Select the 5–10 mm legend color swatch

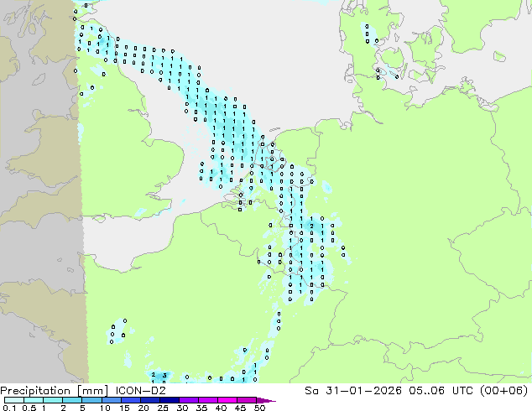click(x=91, y=400)
